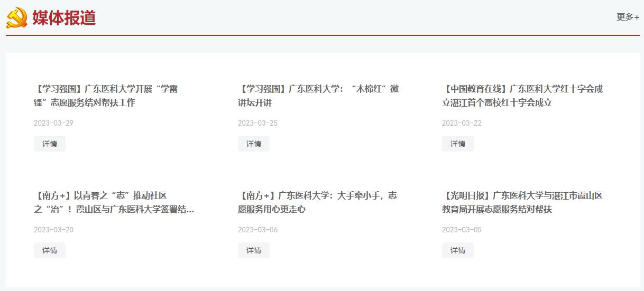The height and width of the screenshot is (291, 644).
Task: Select the date text 2023-03-29
Action: tap(53, 123)
